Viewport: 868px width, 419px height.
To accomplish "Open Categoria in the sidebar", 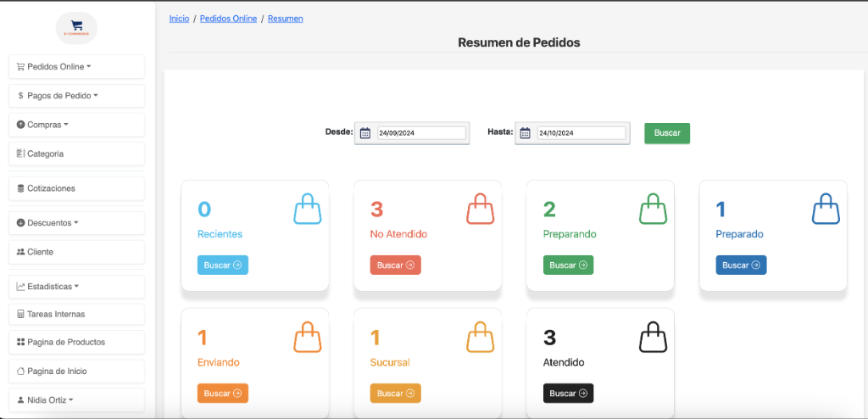I will [76, 154].
